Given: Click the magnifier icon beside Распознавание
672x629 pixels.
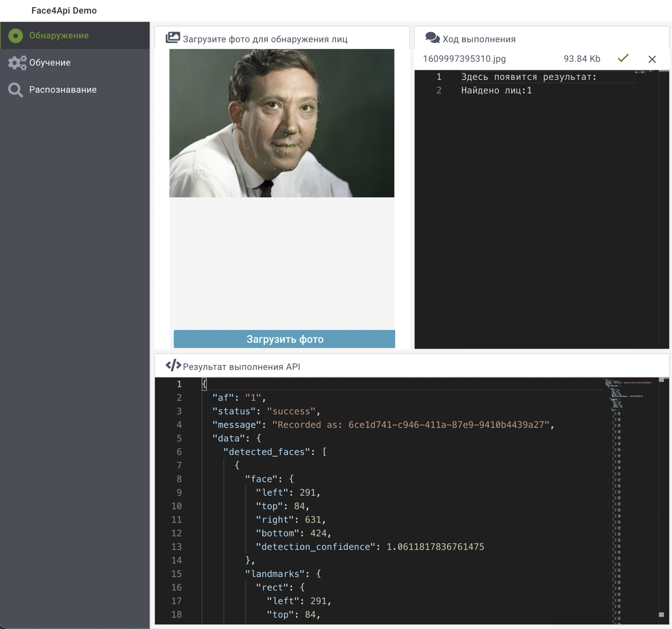Looking at the screenshot, I should (16, 90).
